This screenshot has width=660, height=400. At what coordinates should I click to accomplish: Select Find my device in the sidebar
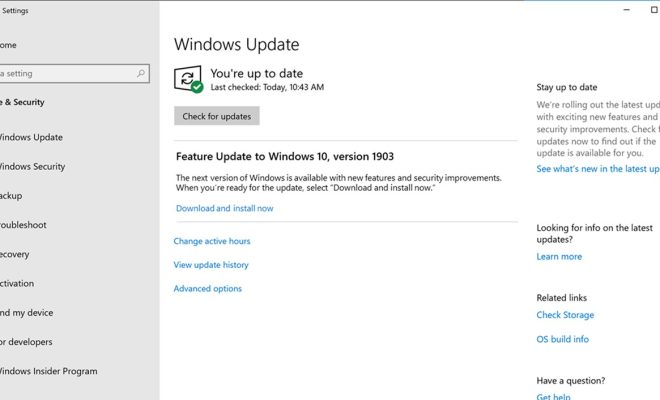(x=27, y=313)
